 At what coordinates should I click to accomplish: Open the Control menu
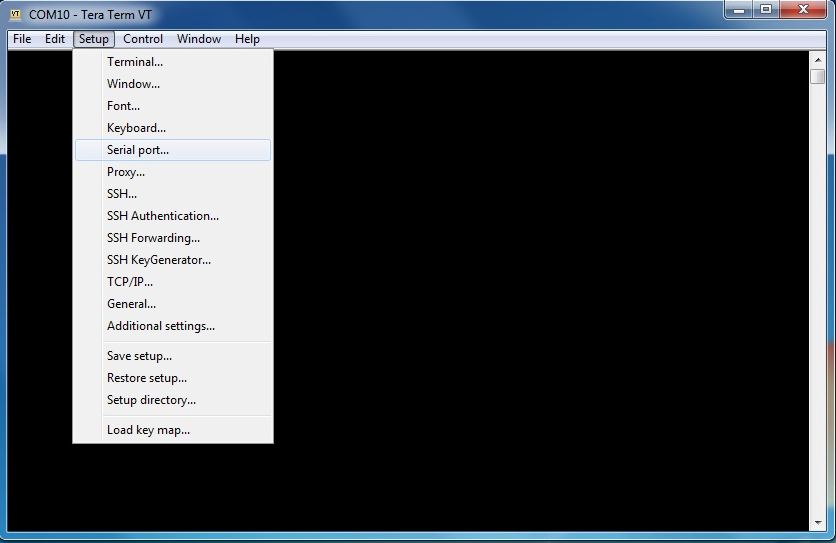143,39
